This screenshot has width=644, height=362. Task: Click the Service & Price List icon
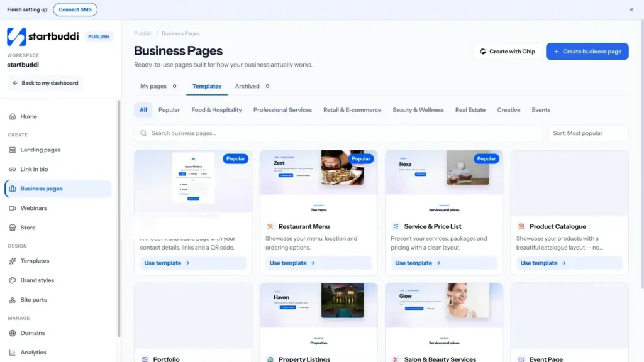tap(396, 226)
